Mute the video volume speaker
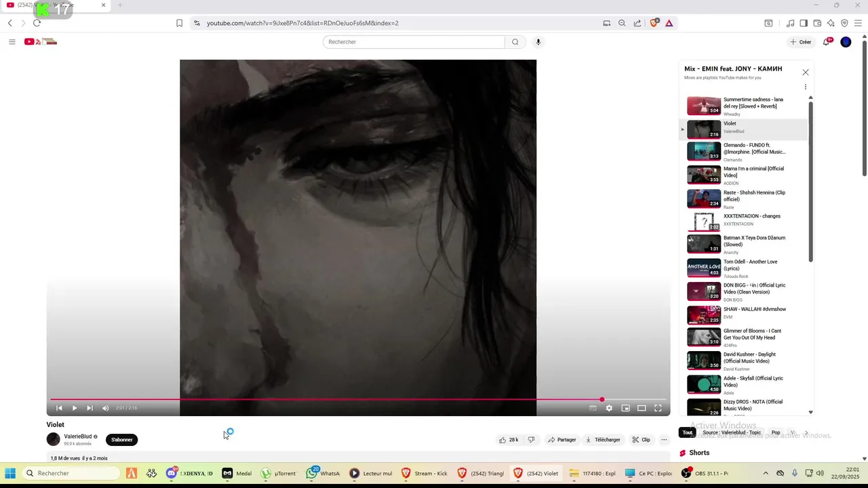 point(105,408)
